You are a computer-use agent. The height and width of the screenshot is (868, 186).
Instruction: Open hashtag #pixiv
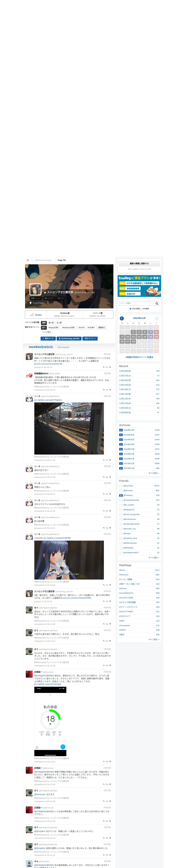[x=122, y=570]
